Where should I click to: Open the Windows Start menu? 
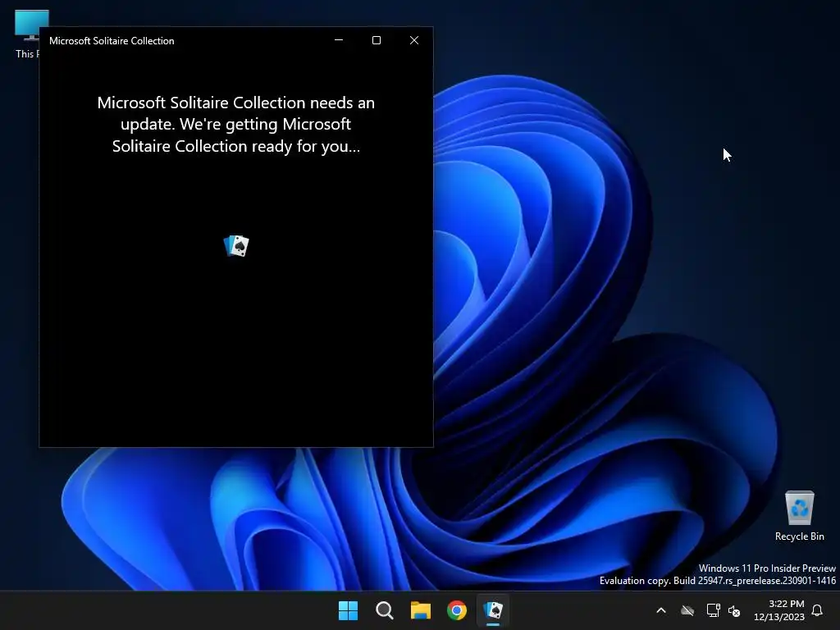click(348, 610)
